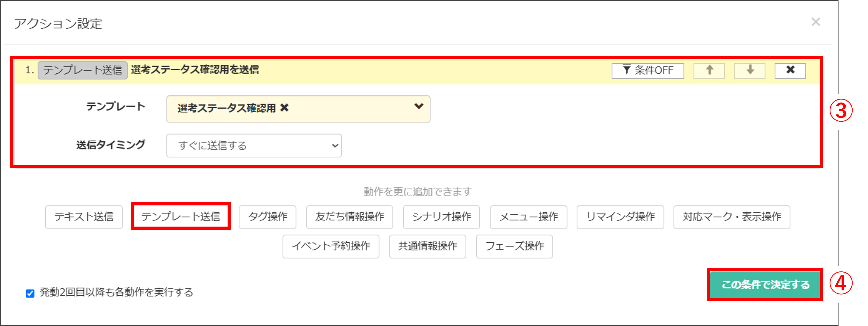Uncheck 発動2回目以降も各動作を実行する checkbox
Screen dimensions: 868x326
pos(30,293)
